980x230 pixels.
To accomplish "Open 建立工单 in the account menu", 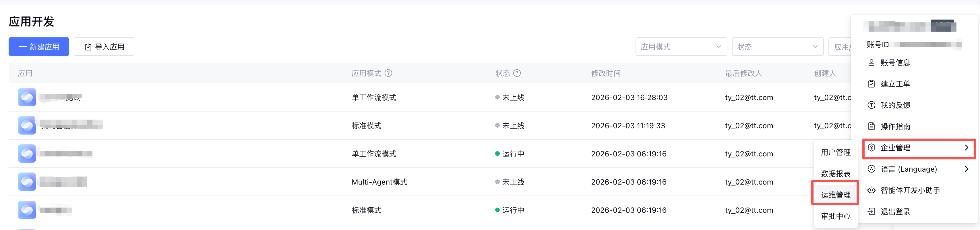I will (895, 84).
